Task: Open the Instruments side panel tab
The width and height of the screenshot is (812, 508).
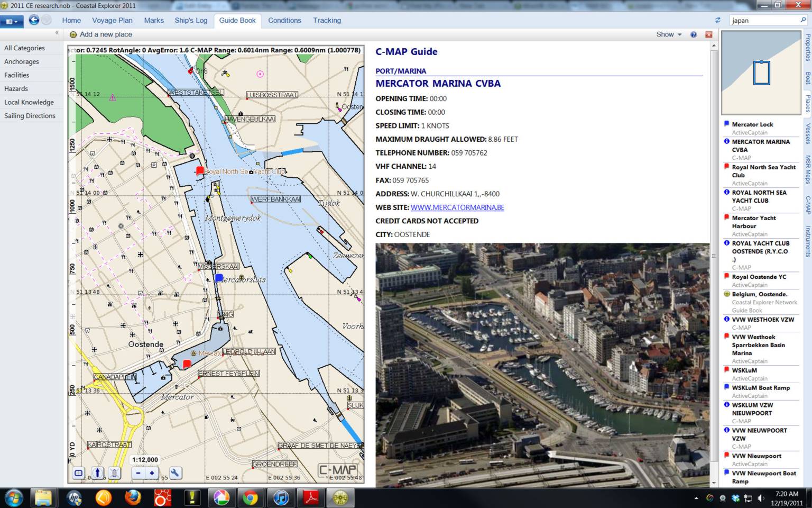Action: point(808,241)
